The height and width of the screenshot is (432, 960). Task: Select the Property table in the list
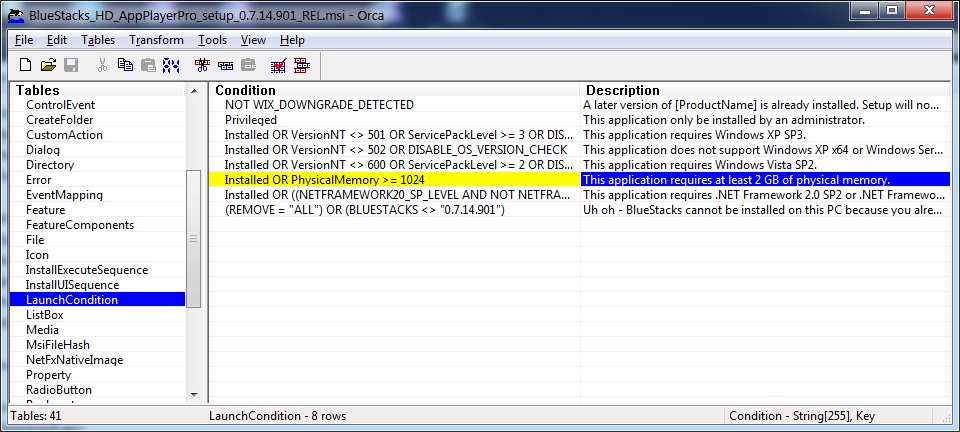pyautogui.click(x=48, y=375)
